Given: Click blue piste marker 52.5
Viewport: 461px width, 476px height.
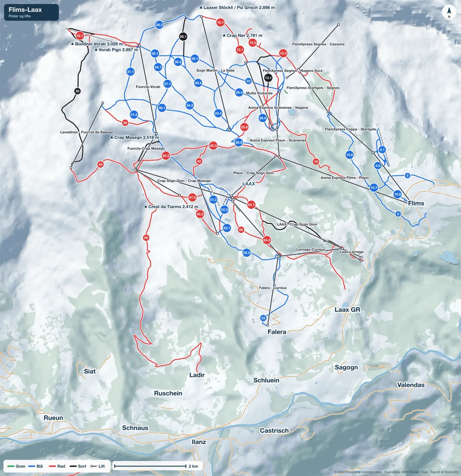Looking at the screenshot, I should [x=246, y=253].
